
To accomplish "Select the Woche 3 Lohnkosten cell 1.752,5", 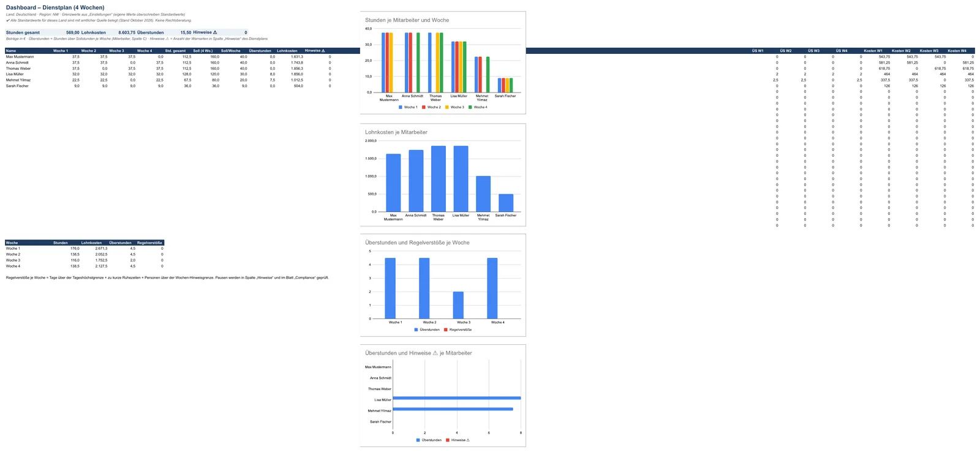I will (x=101, y=260).
